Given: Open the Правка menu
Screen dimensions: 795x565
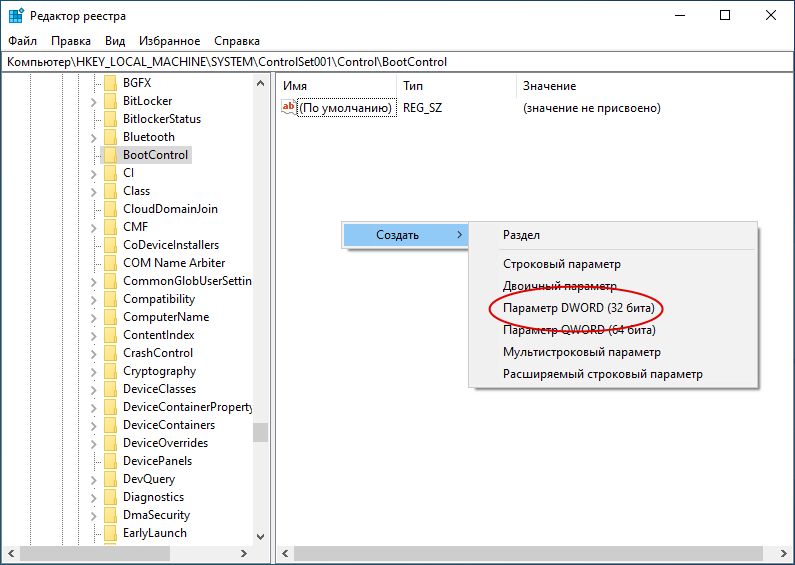Looking at the screenshot, I should (71, 41).
